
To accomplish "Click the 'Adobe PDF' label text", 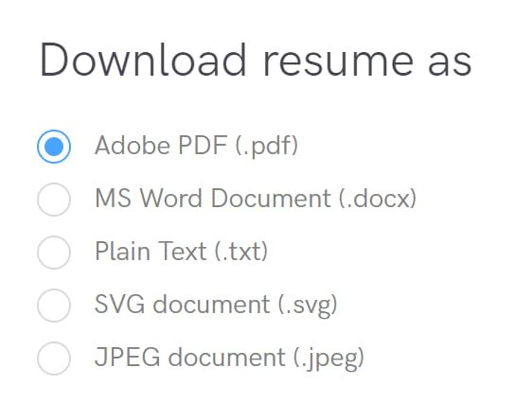I will pos(161,146).
